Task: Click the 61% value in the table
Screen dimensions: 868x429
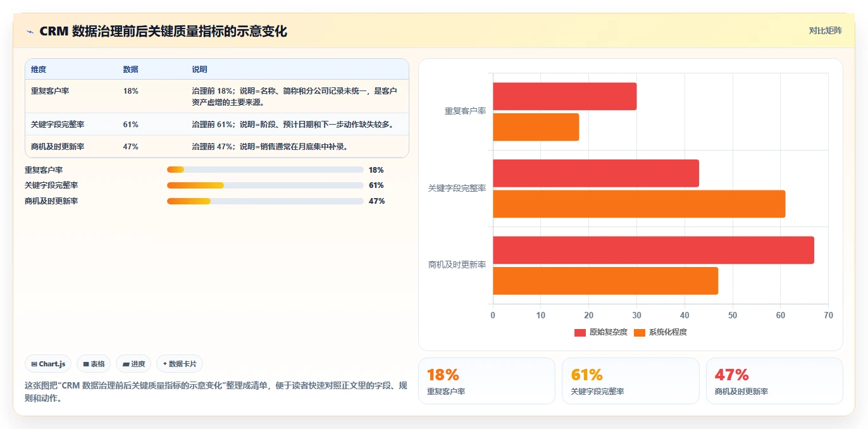Action: click(x=130, y=125)
